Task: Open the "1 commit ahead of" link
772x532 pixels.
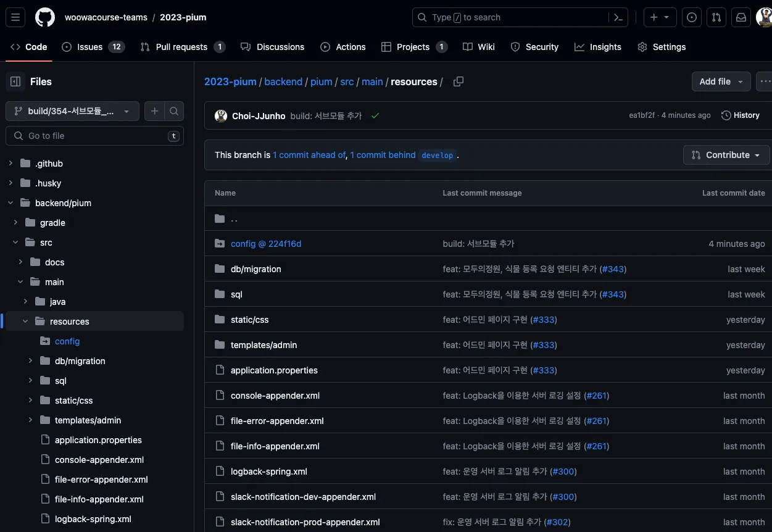Action: coord(309,155)
